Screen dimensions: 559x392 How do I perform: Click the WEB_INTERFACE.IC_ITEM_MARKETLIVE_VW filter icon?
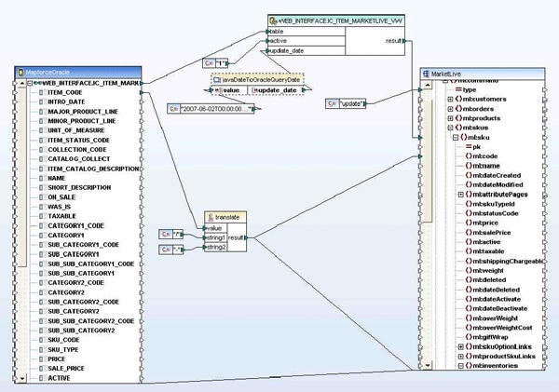pos(273,21)
